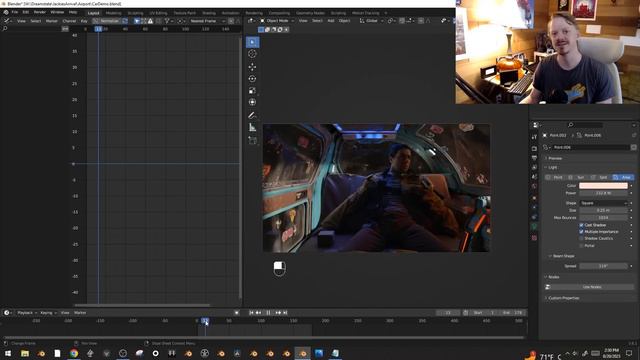Screen dimensions: 640x360
Task: Set light type to Point
Action: coord(555,177)
